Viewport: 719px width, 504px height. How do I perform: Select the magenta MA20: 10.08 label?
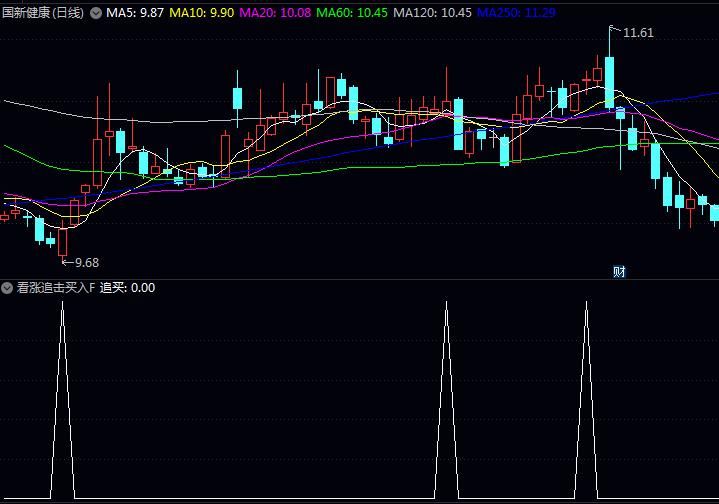[275, 13]
